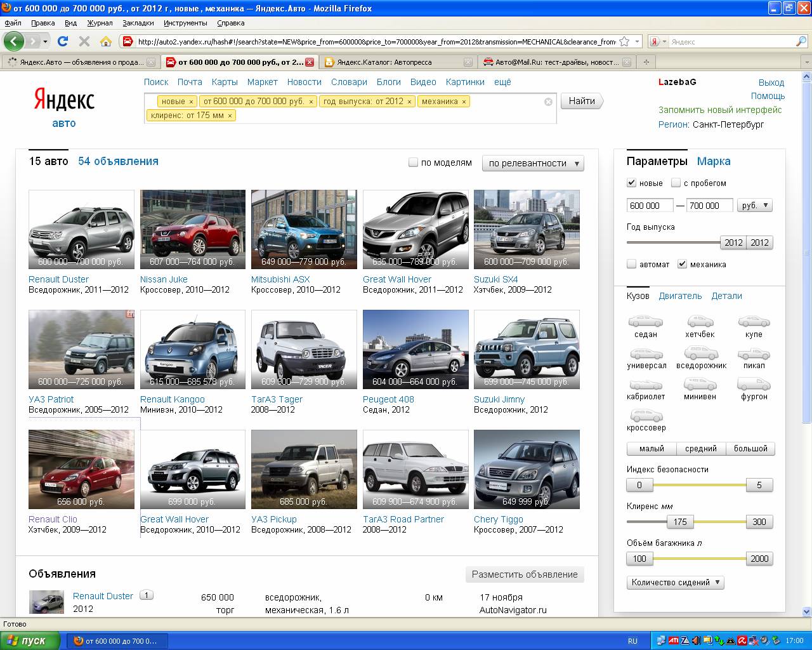Uncheck the 'новые' checkbox
The width and height of the screenshot is (812, 650).
(x=631, y=183)
